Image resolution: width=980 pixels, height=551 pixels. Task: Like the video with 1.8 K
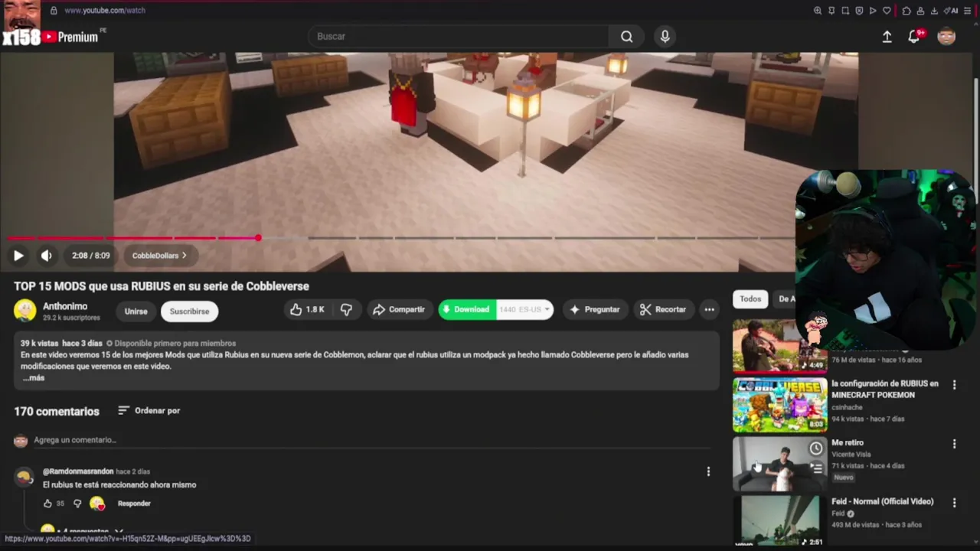click(x=306, y=309)
